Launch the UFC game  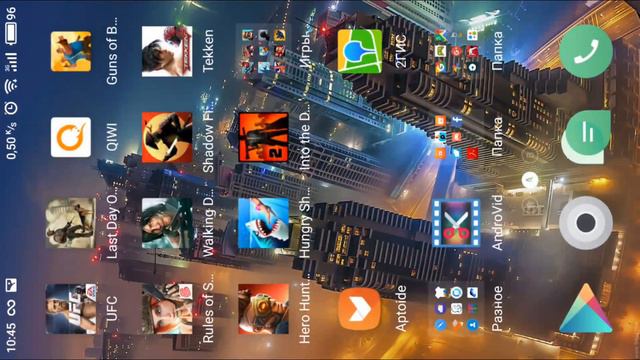click(x=71, y=309)
